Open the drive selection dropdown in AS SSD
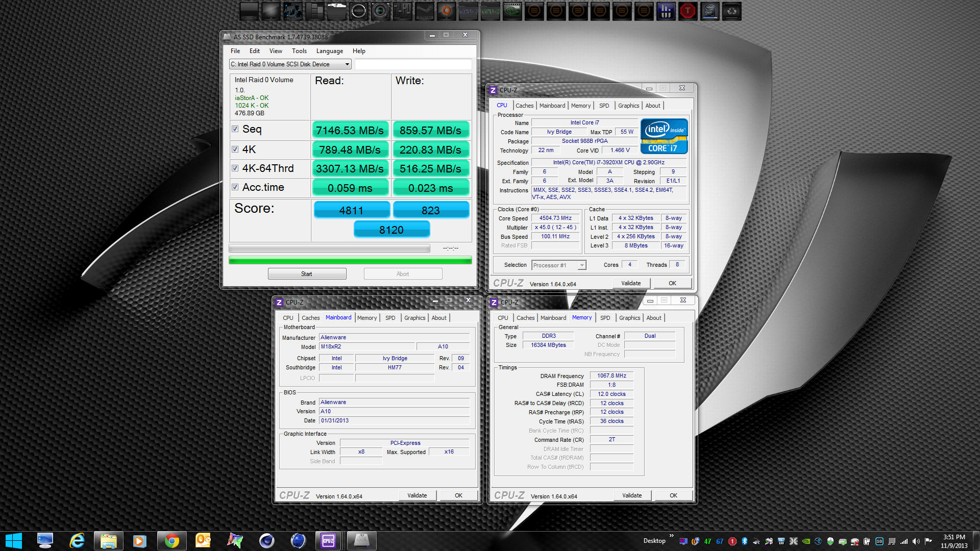The height and width of the screenshot is (551, 980). pos(290,64)
